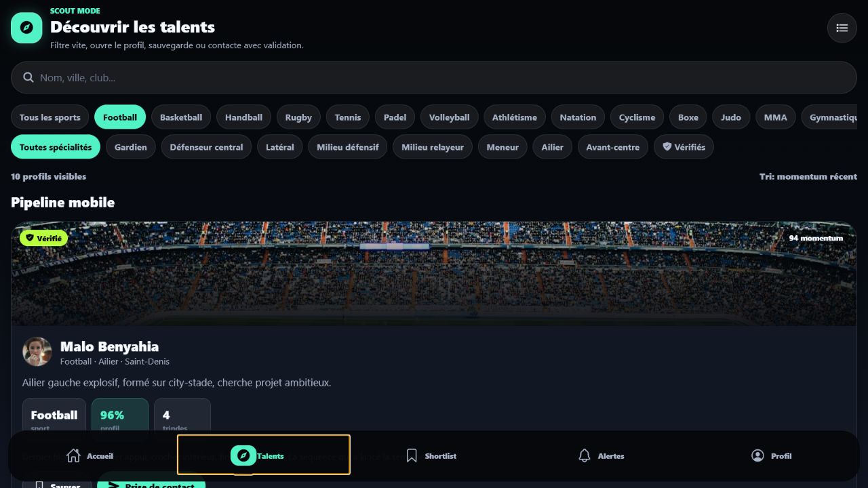Click the 'Pipeline mobile' heading
This screenshot has height=488, width=868.
(x=62, y=203)
